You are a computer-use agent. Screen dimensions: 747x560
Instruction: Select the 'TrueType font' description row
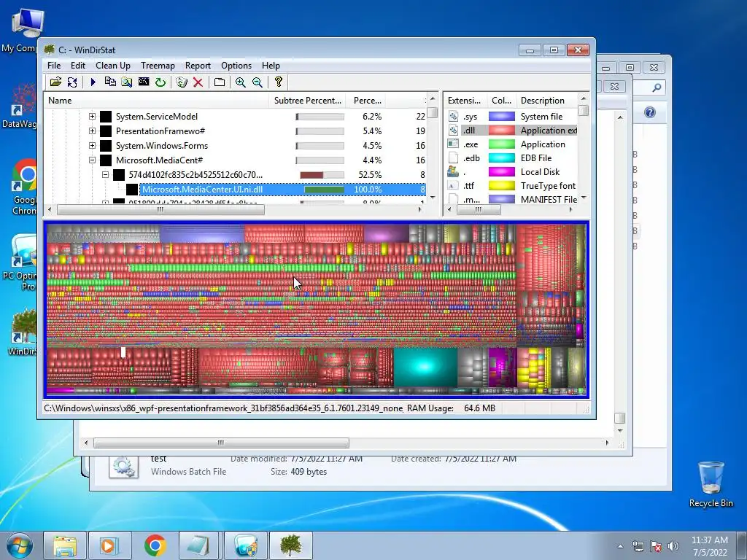(548, 185)
